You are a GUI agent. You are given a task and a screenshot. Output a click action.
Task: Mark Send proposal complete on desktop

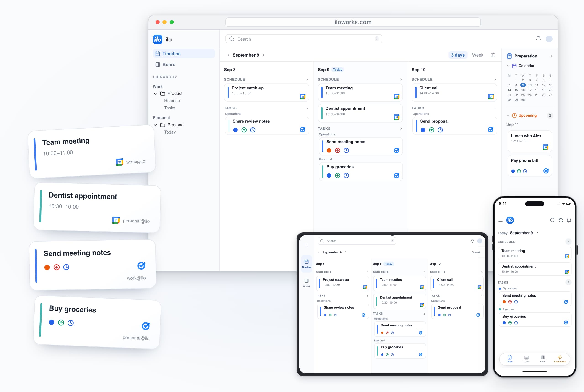point(490,129)
